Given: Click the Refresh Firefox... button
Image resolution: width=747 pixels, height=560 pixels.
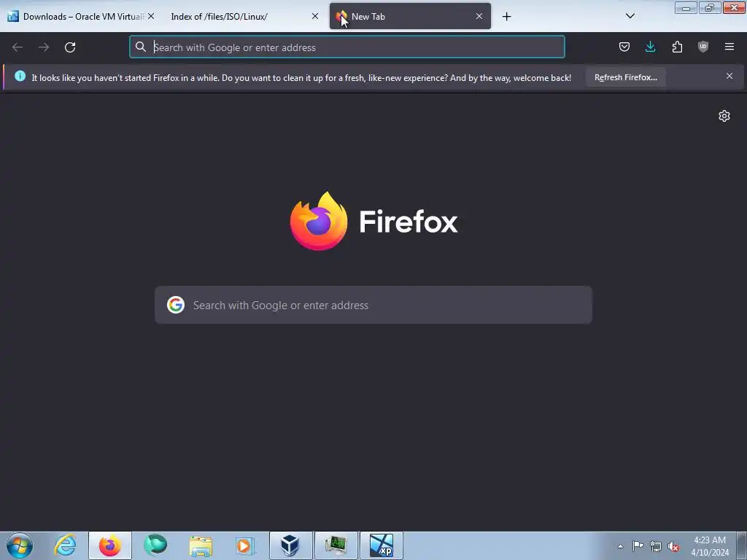Looking at the screenshot, I should click(625, 77).
